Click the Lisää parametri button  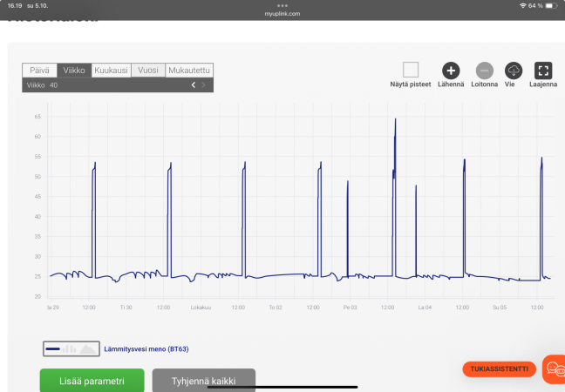[92, 381]
